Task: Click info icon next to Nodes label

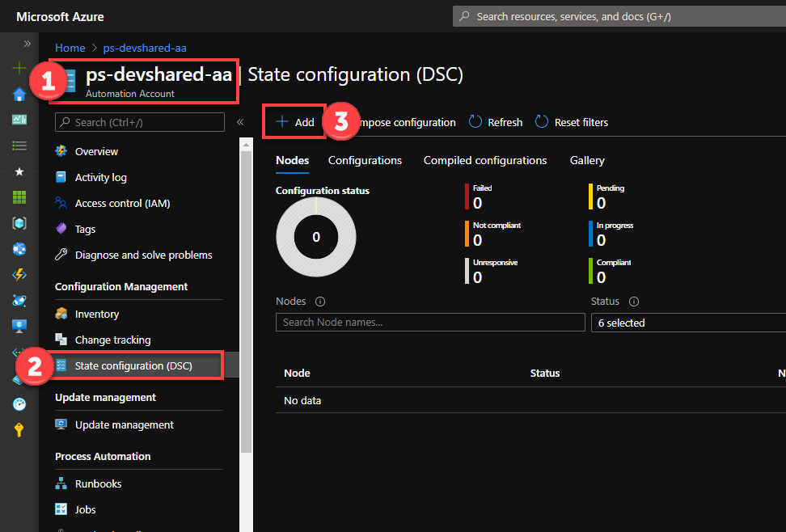Action: pos(320,302)
